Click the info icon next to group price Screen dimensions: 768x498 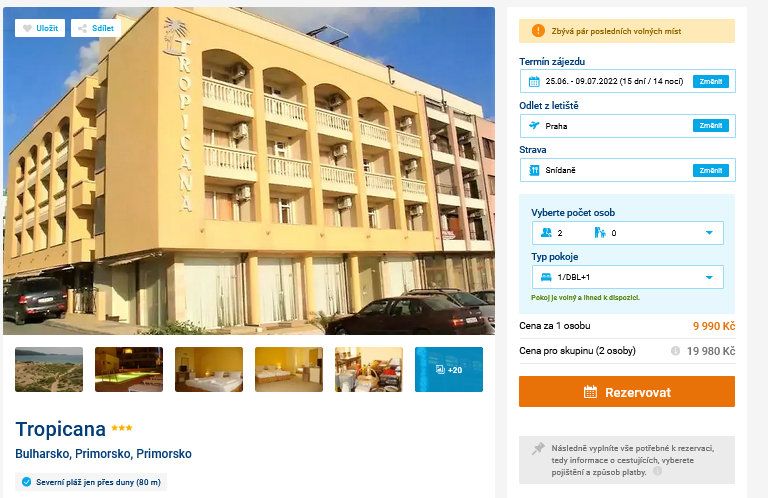[x=675, y=351]
